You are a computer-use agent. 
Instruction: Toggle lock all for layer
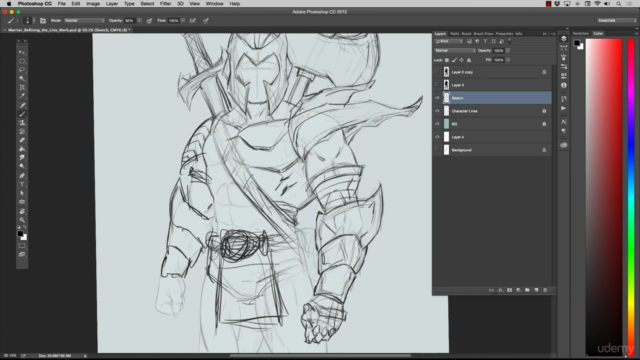(469, 60)
